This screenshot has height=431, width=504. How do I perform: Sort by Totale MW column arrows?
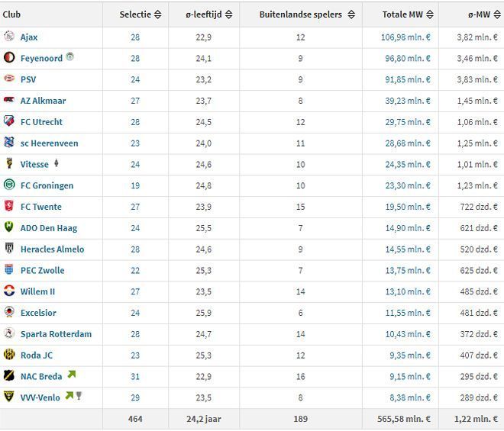(x=430, y=14)
